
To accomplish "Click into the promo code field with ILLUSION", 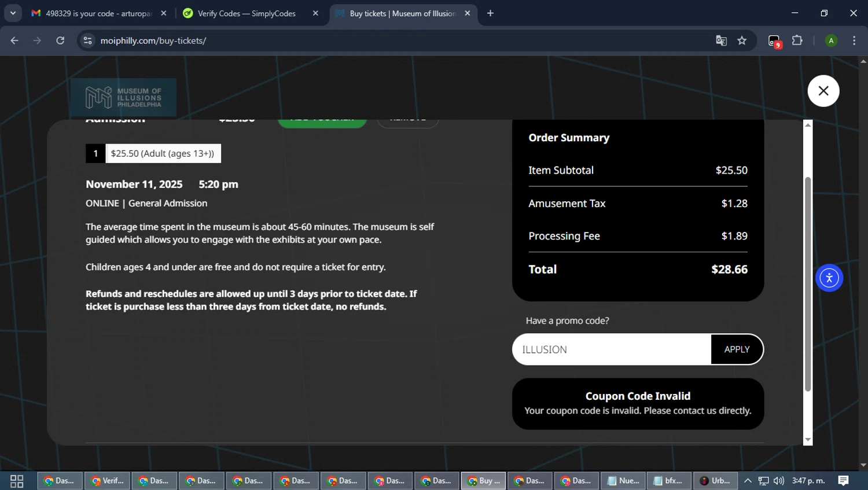I will coord(612,349).
